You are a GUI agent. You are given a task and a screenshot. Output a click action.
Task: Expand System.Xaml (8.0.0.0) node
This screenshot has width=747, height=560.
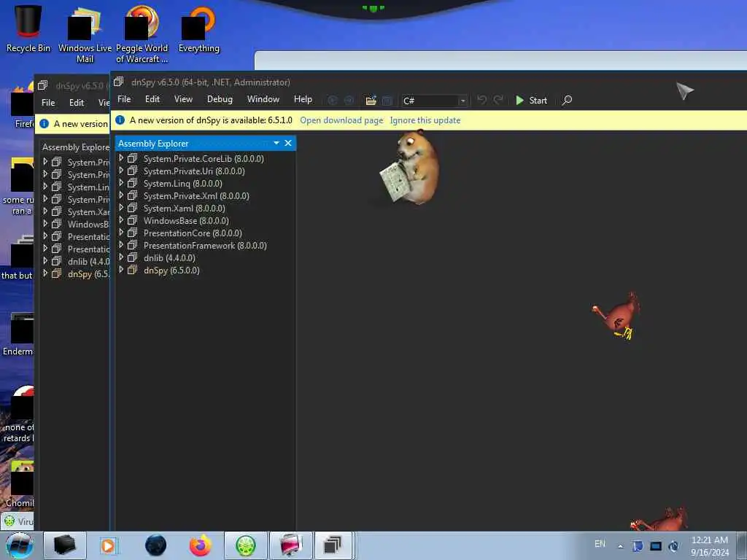121,208
